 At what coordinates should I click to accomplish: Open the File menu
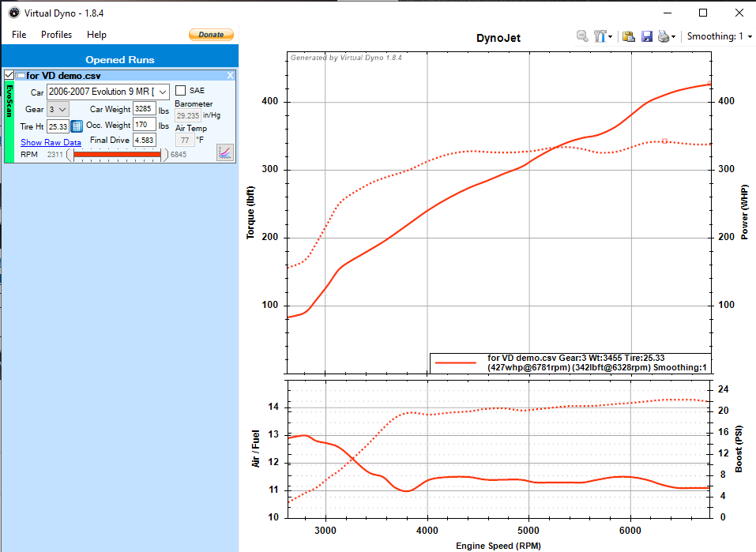(x=19, y=35)
